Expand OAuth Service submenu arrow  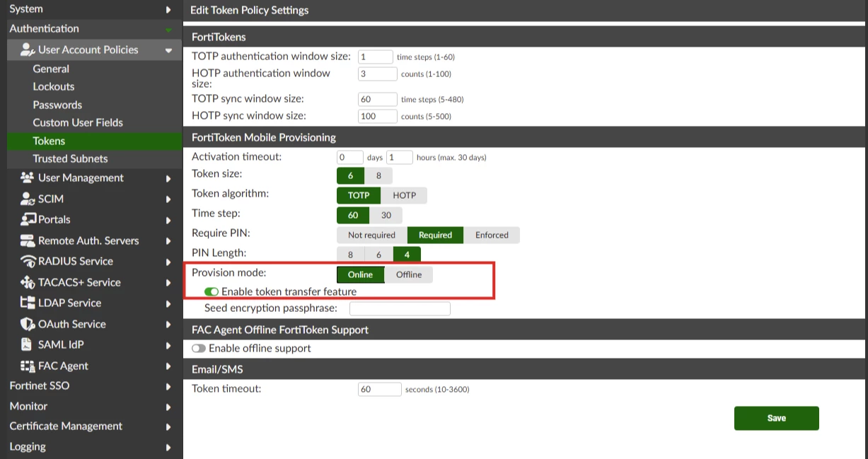point(168,325)
